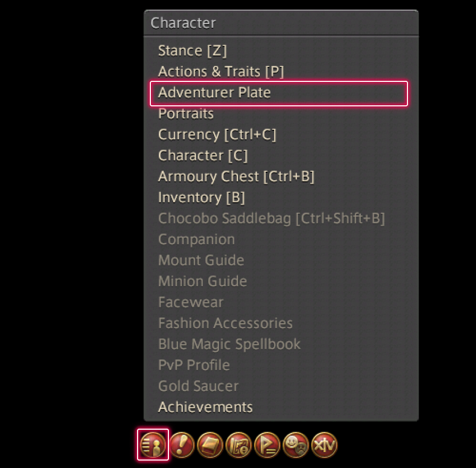476x468 pixels.
Task: Click the Logs book icon
Action: 210,444
